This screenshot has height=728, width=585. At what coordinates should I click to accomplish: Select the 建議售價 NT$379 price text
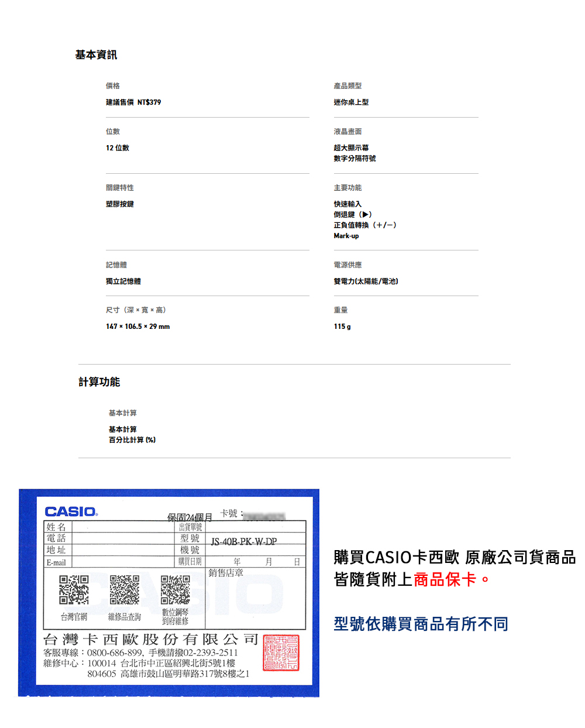[133, 102]
